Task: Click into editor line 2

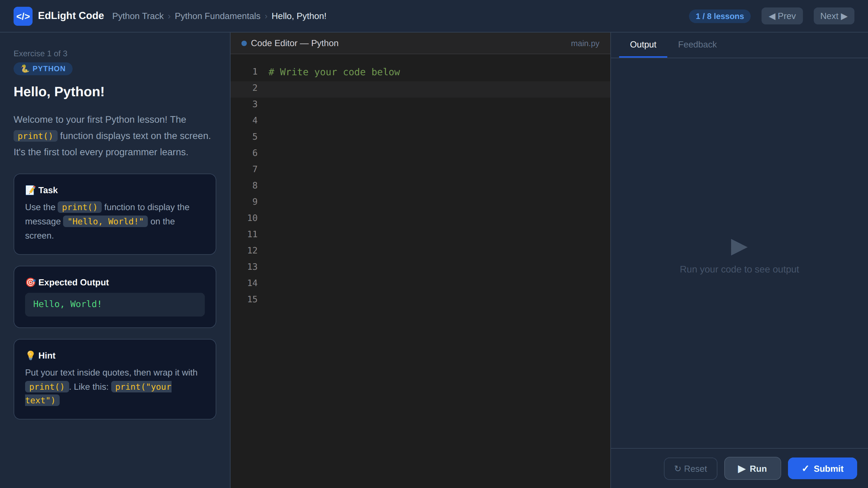Action: pos(420,89)
